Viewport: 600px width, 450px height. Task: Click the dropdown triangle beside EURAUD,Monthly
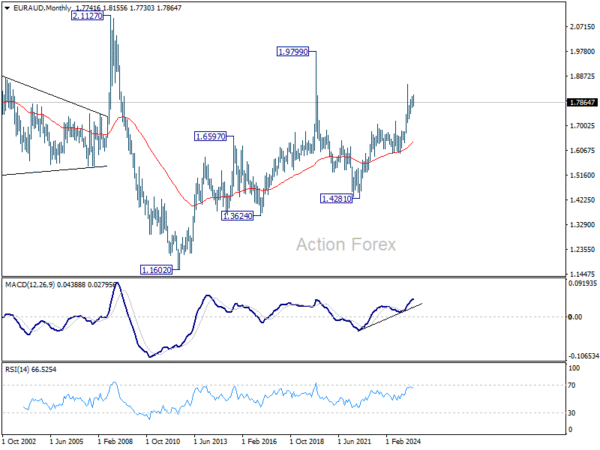(x=7, y=8)
